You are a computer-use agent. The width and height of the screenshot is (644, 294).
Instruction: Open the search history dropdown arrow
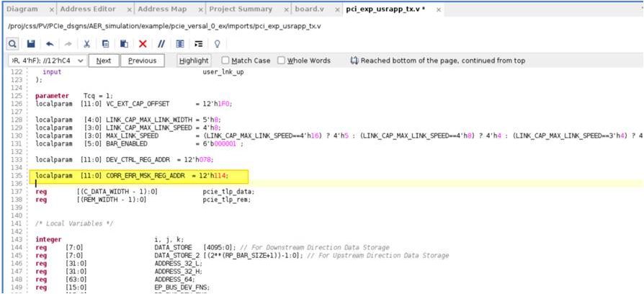tap(79, 61)
